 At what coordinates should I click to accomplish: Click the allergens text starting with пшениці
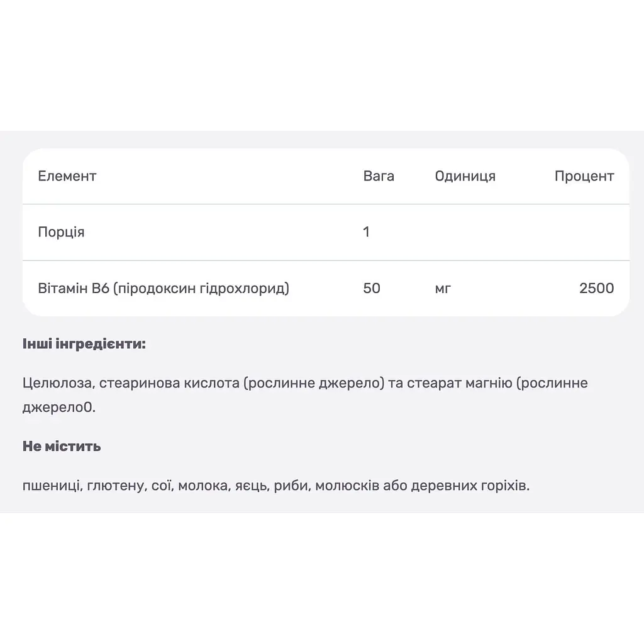[x=276, y=486]
